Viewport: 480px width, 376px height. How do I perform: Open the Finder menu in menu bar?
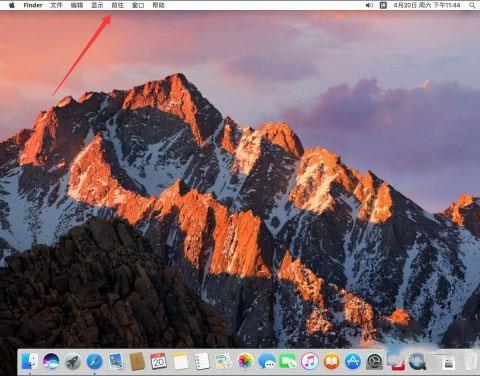[33, 5]
